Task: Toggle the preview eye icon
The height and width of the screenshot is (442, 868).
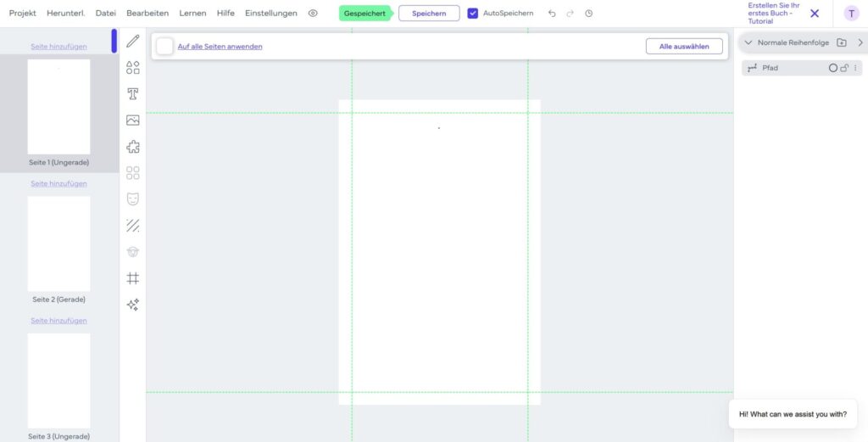Action: click(x=313, y=14)
